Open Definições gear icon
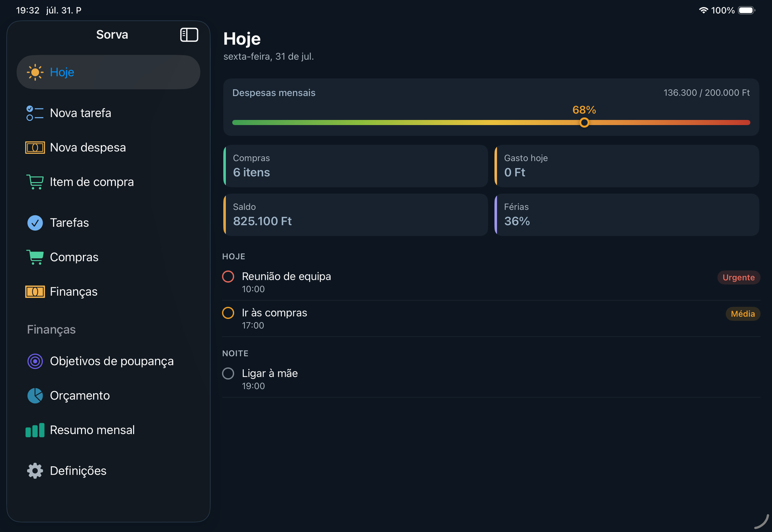Screen dimensions: 772x532 click(35, 471)
